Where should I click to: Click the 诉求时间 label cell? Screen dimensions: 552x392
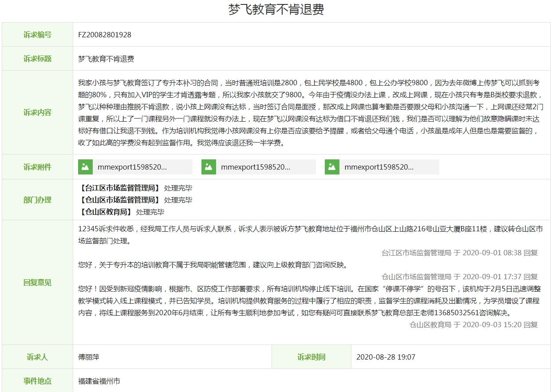[311, 357]
